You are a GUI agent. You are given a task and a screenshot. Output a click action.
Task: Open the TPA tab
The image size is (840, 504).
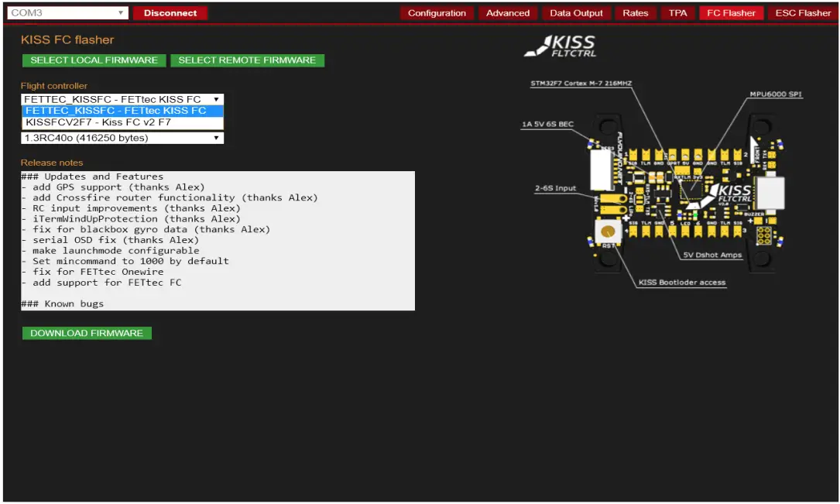click(677, 13)
